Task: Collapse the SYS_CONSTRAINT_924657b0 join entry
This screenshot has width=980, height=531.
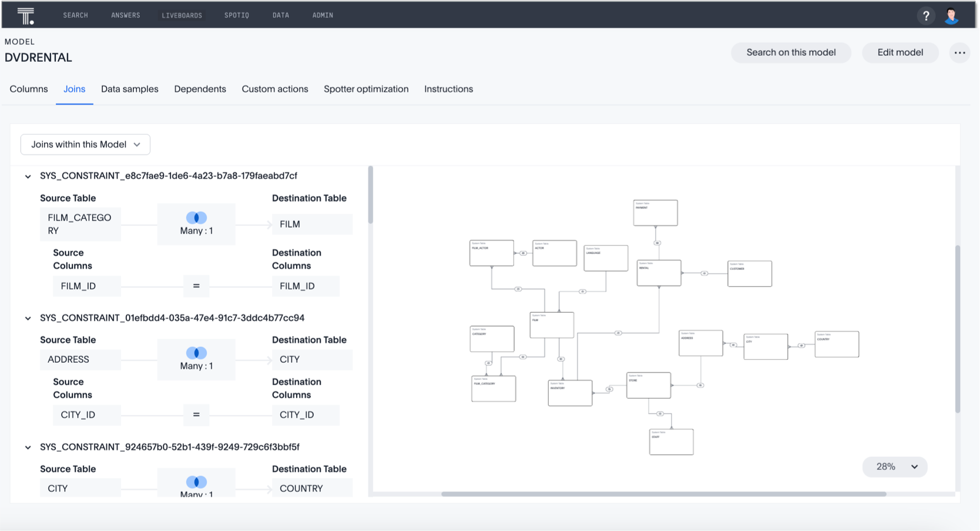Action: tap(27, 447)
